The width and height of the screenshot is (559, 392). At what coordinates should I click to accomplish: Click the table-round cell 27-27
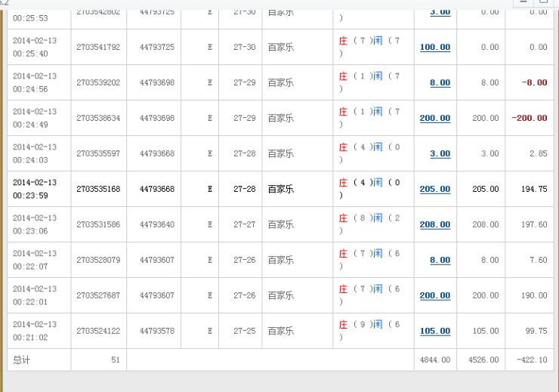pos(245,224)
